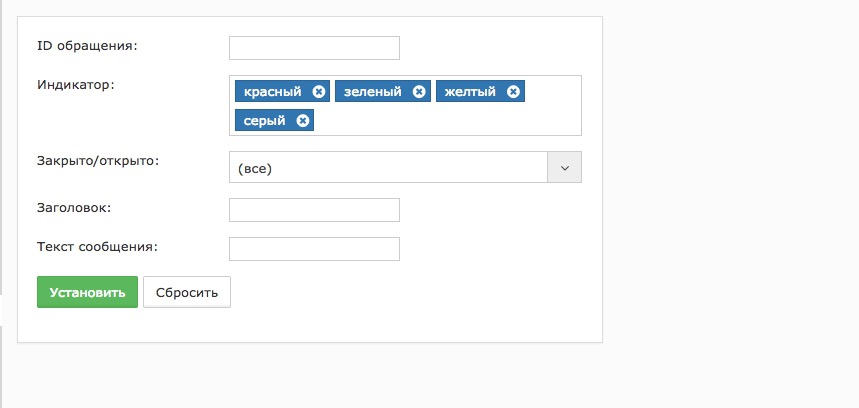
Task: Focus the Текст сообщения input field
Action: pyautogui.click(x=314, y=249)
